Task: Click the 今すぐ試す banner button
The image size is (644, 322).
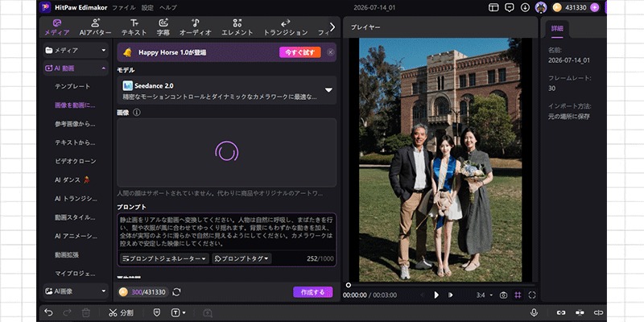Action: tap(299, 52)
